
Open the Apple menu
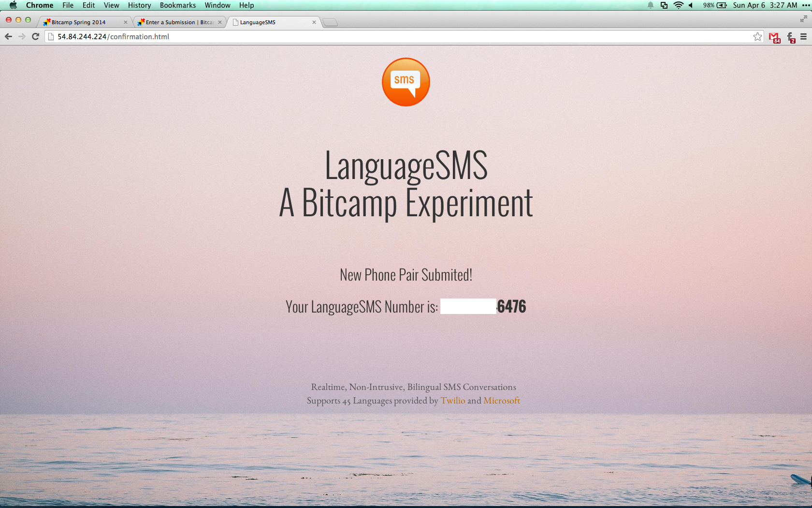click(13, 5)
